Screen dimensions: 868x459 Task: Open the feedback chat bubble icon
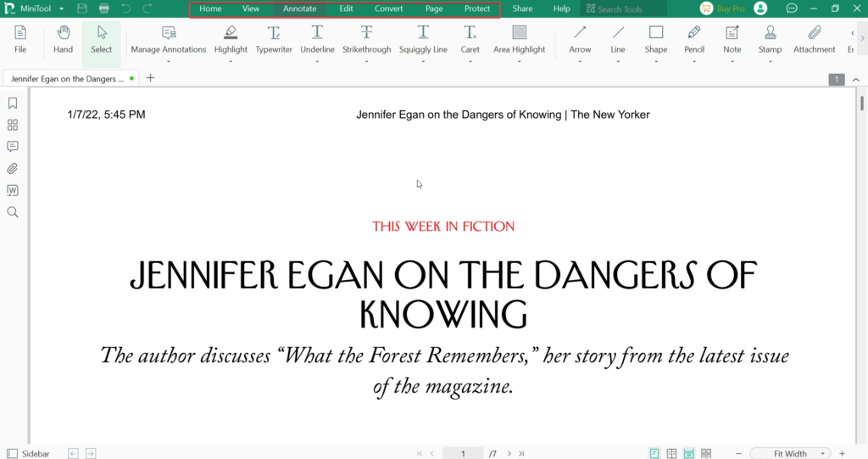click(x=792, y=8)
